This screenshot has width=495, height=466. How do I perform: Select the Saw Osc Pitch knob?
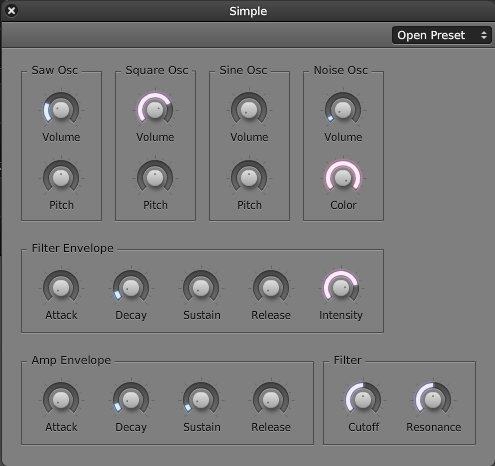coord(61,178)
